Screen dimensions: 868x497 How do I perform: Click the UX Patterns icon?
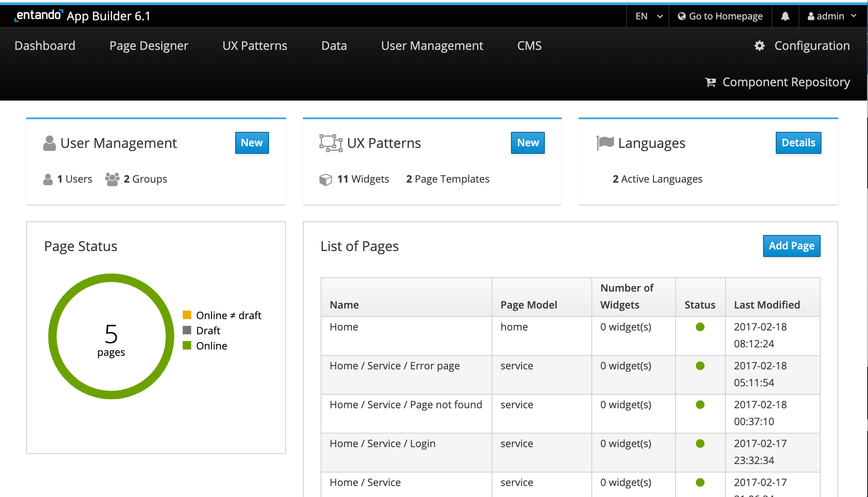pos(330,143)
